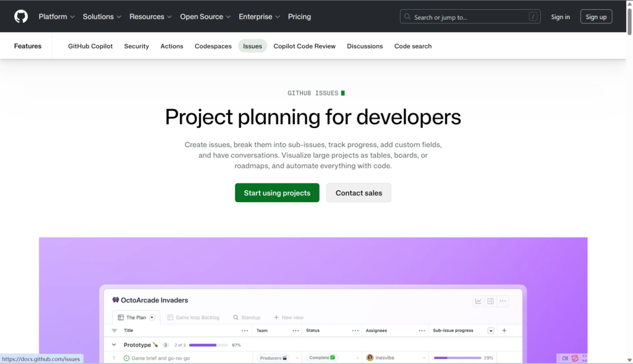This screenshot has height=364, width=633.
Task: Click the OctoArcade Invaders project emoji icon
Action: point(116,300)
